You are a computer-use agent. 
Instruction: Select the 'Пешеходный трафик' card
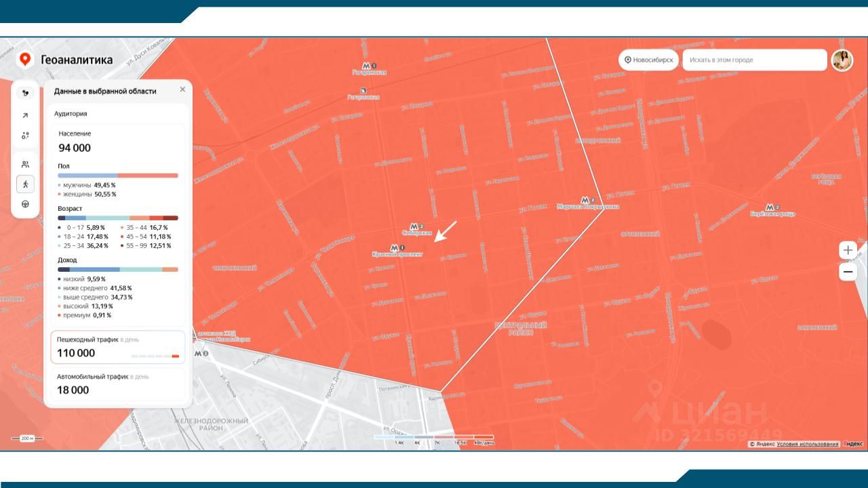click(x=118, y=347)
